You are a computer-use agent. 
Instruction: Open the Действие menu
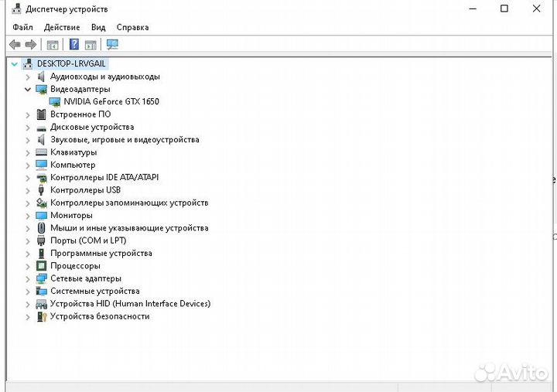tap(62, 27)
